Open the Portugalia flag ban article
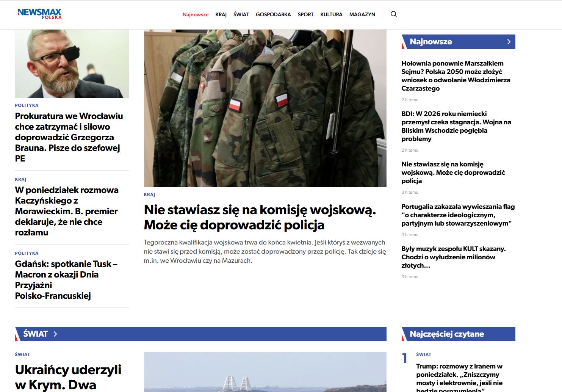562x392 pixels. tap(458, 215)
